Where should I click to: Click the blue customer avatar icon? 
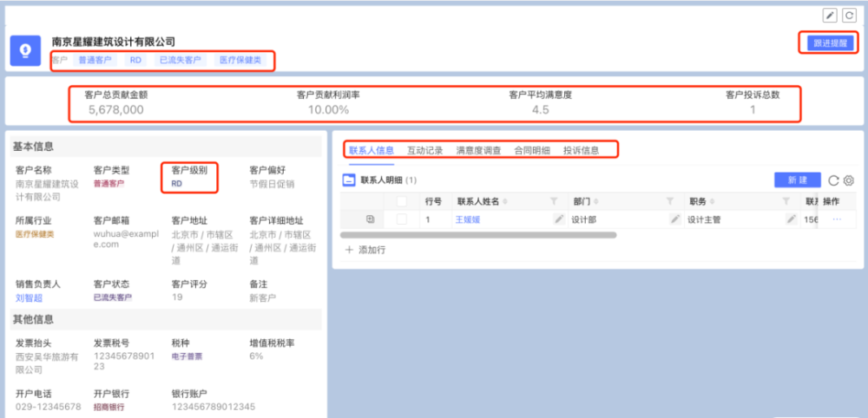25,51
